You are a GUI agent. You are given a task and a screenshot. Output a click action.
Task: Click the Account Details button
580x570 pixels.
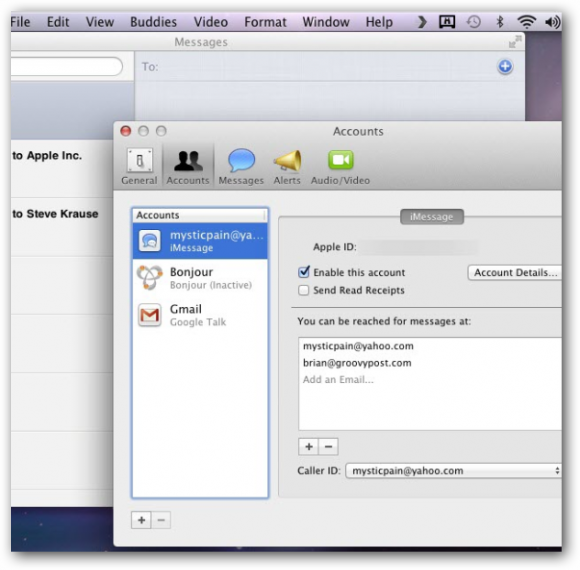[515, 273]
